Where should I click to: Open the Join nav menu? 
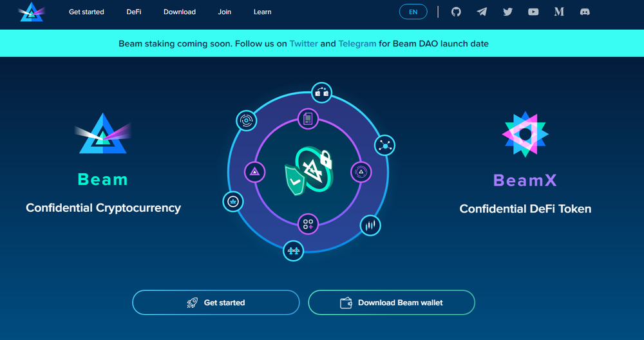point(225,12)
